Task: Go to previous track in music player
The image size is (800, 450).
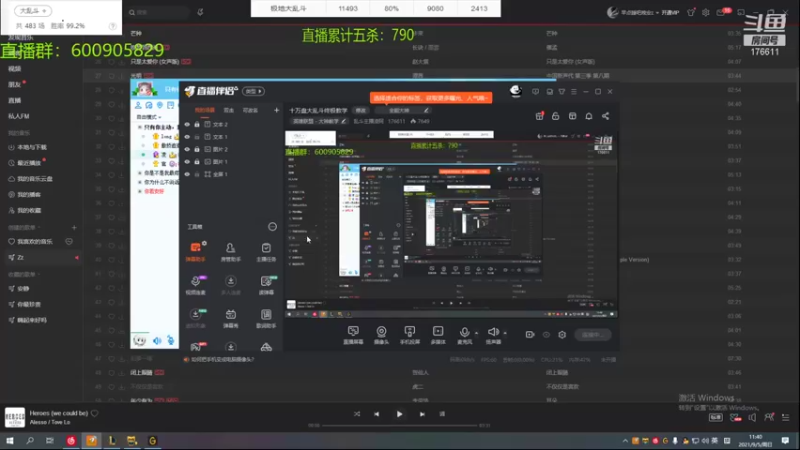Action: click(377, 414)
